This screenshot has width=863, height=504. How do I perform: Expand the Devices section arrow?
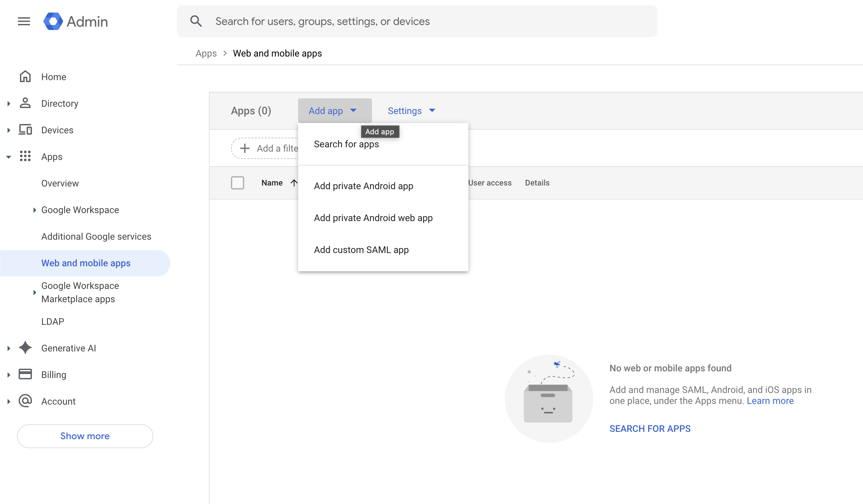click(x=9, y=130)
